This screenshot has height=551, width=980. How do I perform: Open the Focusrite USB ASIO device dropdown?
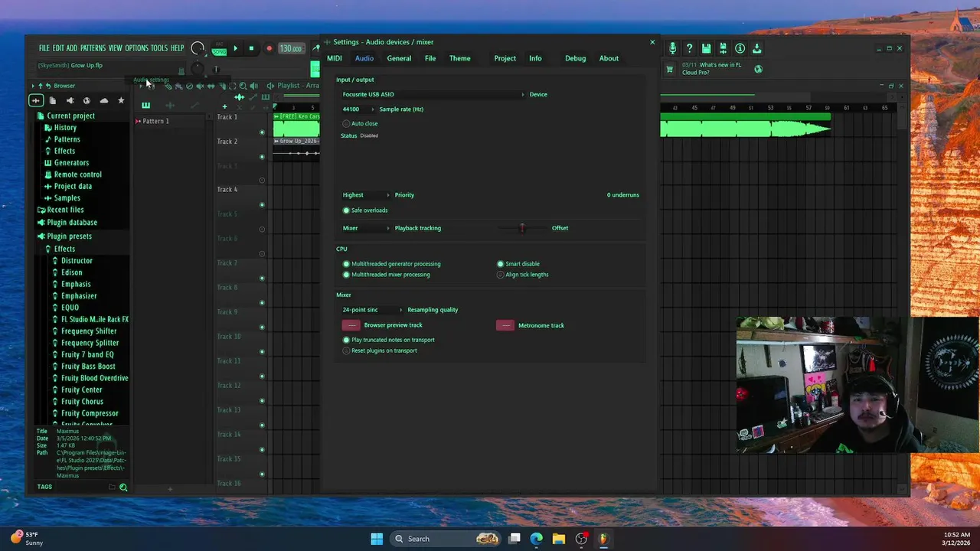pyautogui.click(x=433, y=94)
